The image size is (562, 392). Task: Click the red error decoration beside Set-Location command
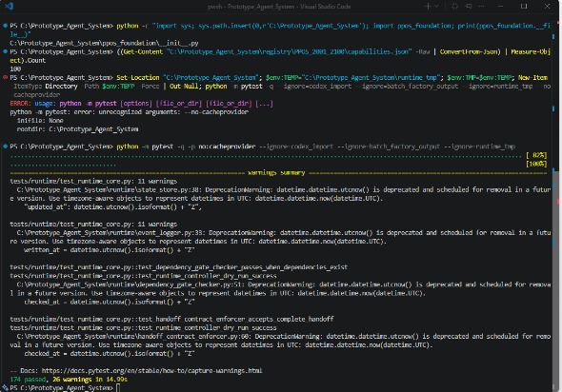pyautogui.click(x=5, y=77)
